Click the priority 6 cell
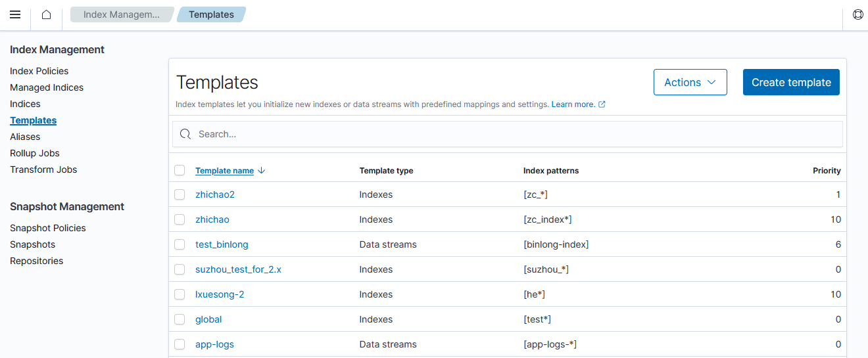The height and width of the screenshot is (358, 868). click(x=838, y=244)
